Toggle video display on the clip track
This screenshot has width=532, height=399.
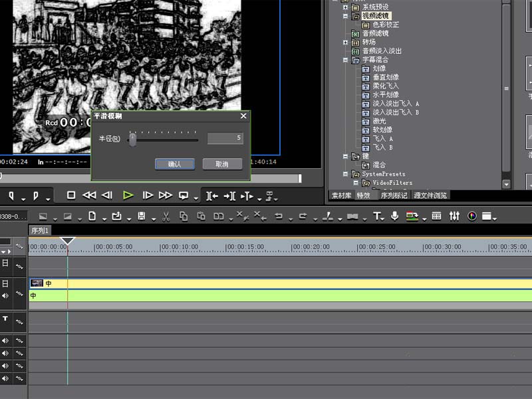point(5,283)
